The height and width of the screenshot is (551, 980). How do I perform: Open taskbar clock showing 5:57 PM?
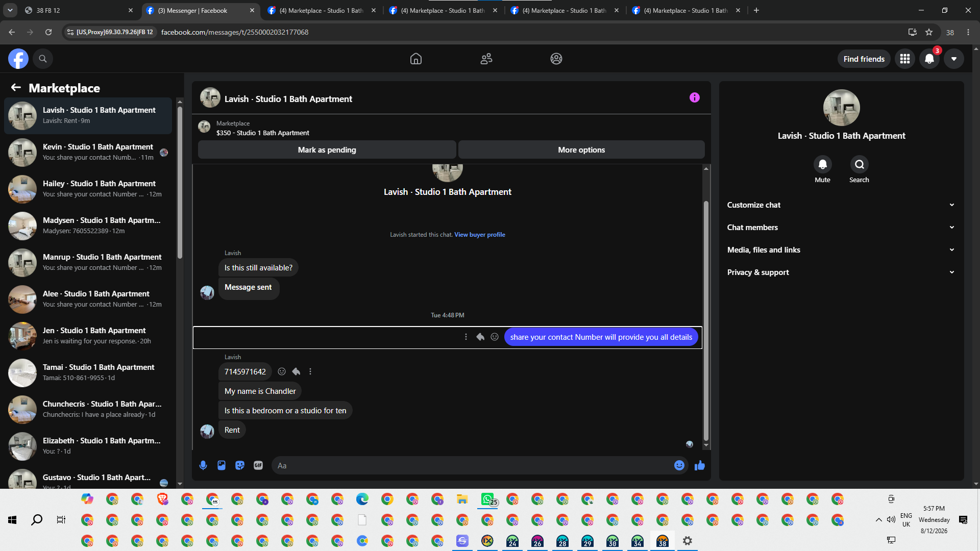point(934,520)
